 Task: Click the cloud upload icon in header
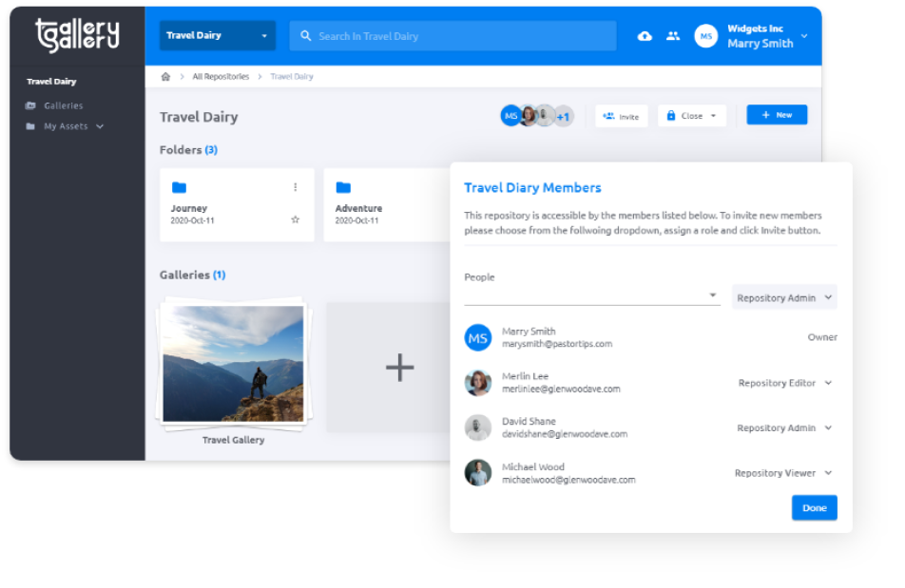click(645, 36)
